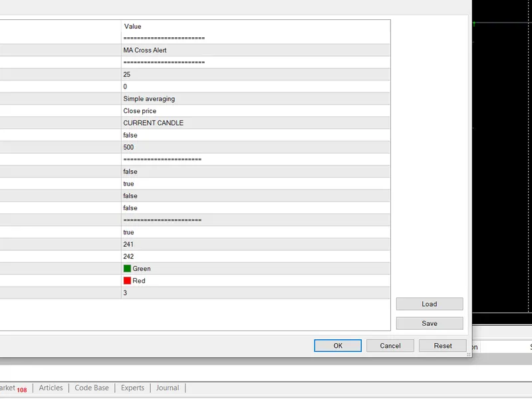This screenshot has height=399, width=532.
Task: Click the Green color swatch
Action: pyautogui.click(x=127, y=269)
